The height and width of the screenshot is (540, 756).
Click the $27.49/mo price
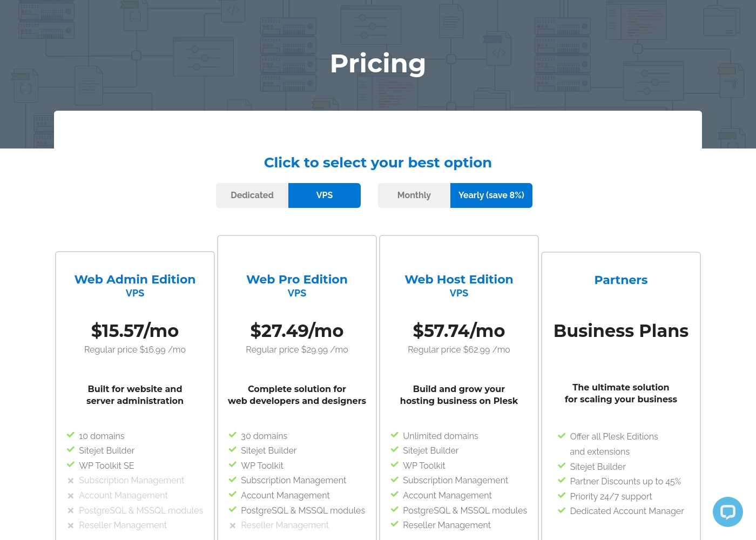[x=297, y=330]
